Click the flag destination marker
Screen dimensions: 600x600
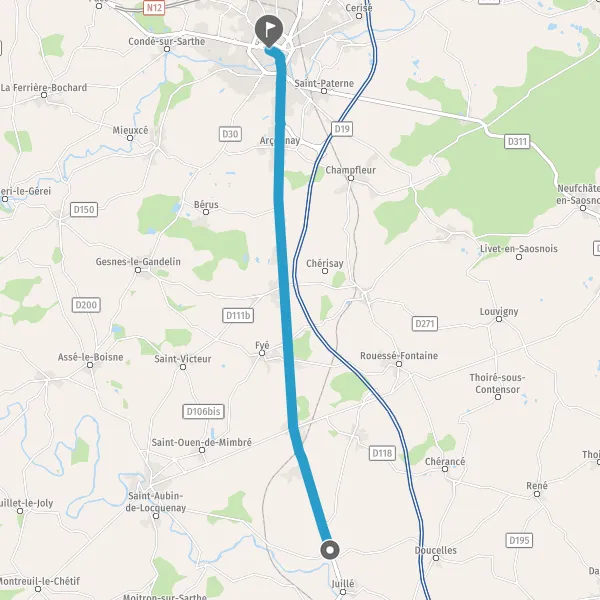point(269,31)
